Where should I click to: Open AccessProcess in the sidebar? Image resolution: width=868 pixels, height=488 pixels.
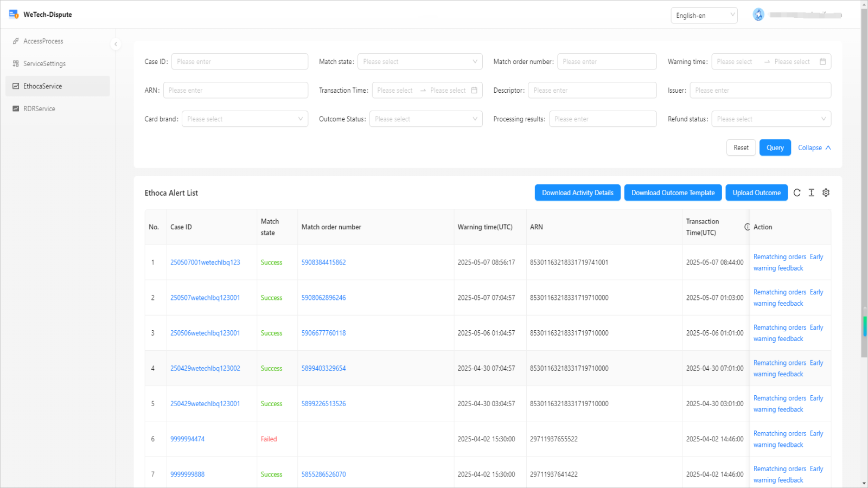43,41
